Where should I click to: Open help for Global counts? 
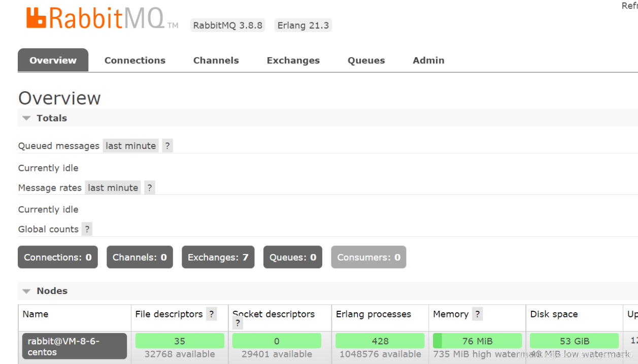click(87, 229)
